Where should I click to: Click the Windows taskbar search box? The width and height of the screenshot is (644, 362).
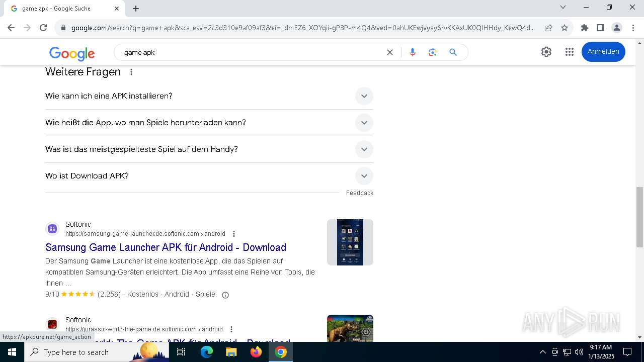click(97, 352)
